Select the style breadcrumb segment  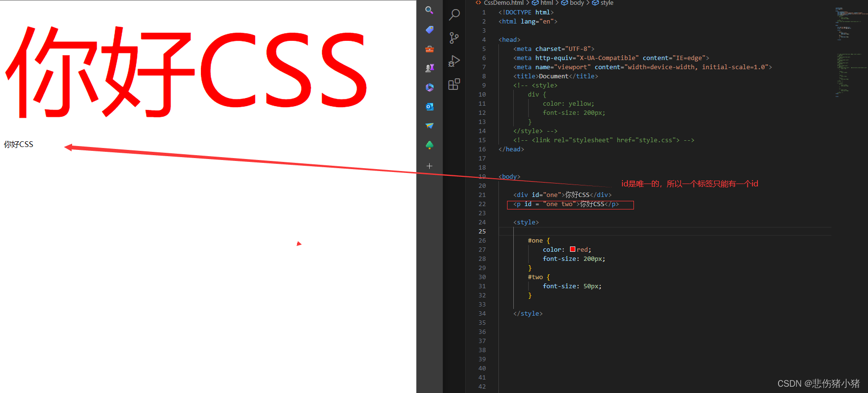pos(603,3)
